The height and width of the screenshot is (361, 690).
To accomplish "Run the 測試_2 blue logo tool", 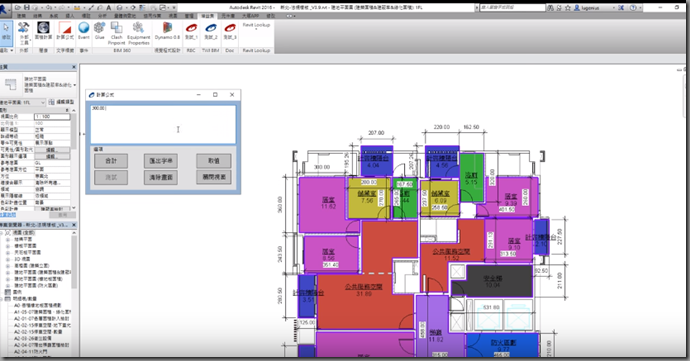I will pyautogui.click(x=211, y=31).
